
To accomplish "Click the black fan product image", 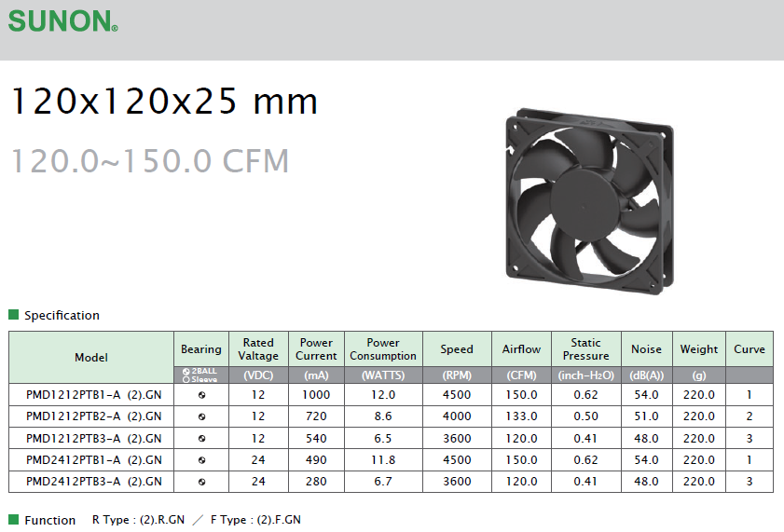I will (x=589, y=201).
